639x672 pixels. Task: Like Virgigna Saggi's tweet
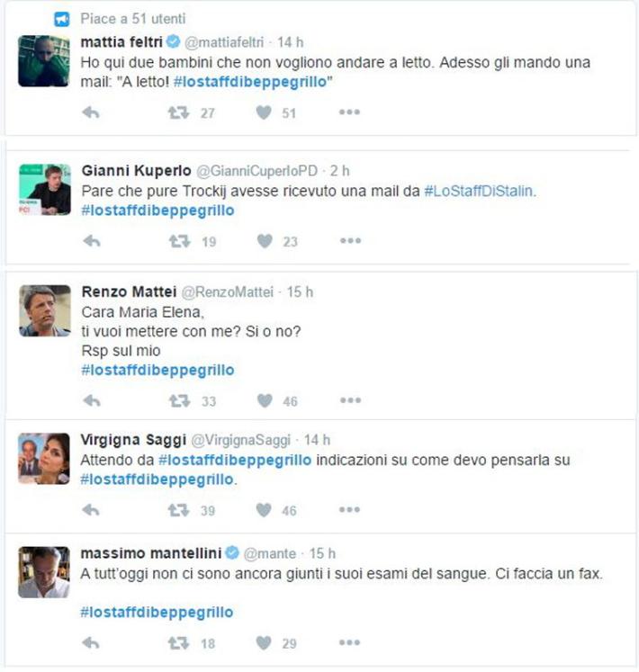(264, 510)
